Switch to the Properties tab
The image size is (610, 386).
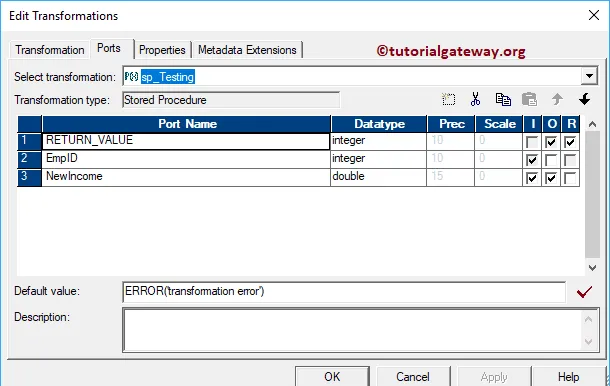(162, 50)
